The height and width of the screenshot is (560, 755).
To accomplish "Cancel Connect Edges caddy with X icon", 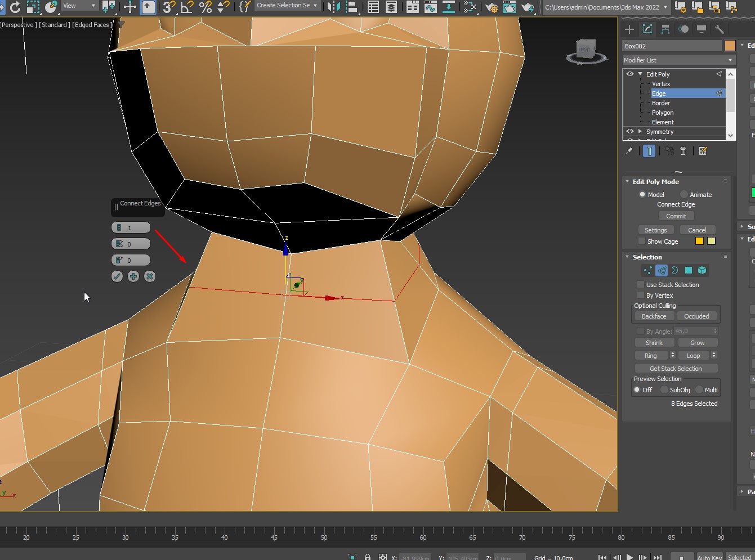I will click(x=150, y=276).
